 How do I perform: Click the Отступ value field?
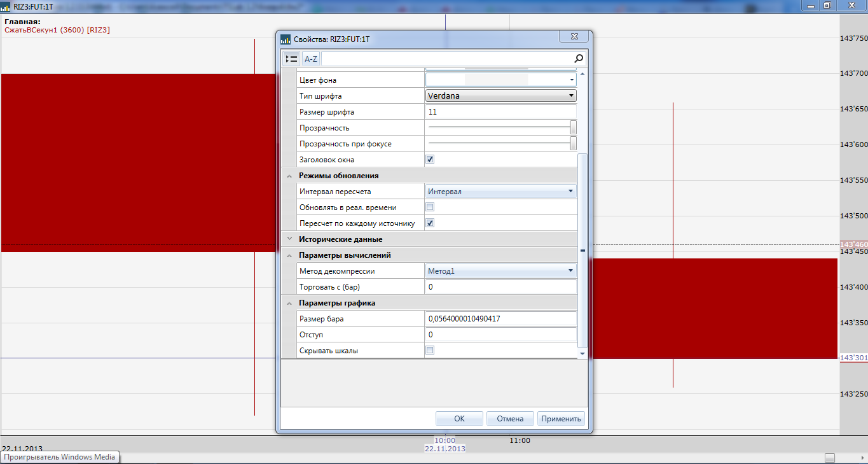[501, 335]
